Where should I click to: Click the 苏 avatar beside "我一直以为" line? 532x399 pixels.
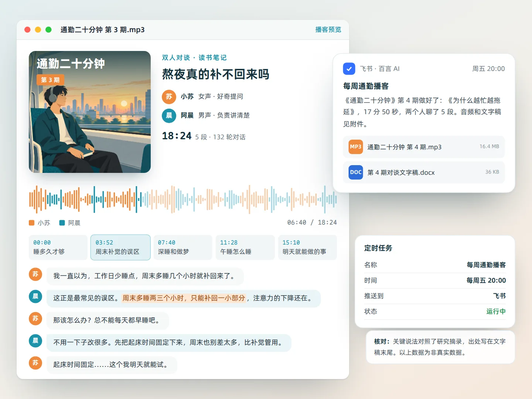click(x=35, y=274)
